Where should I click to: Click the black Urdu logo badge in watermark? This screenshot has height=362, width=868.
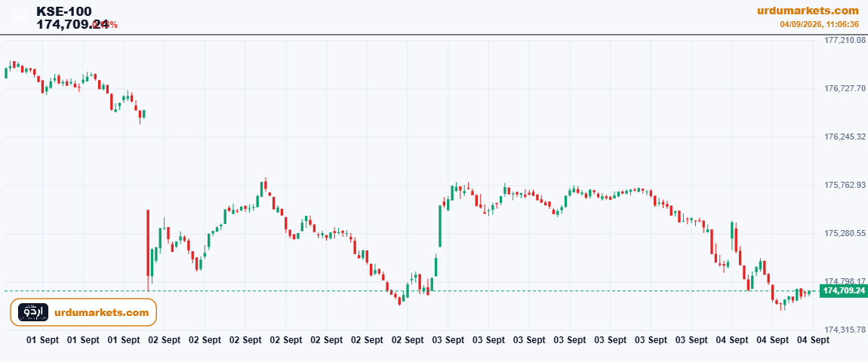[33, 312]
